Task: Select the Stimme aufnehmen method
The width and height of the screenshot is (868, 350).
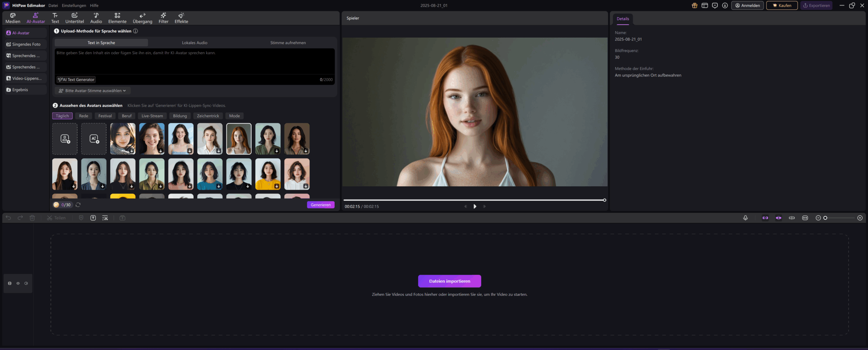Action: pos(288,43)
